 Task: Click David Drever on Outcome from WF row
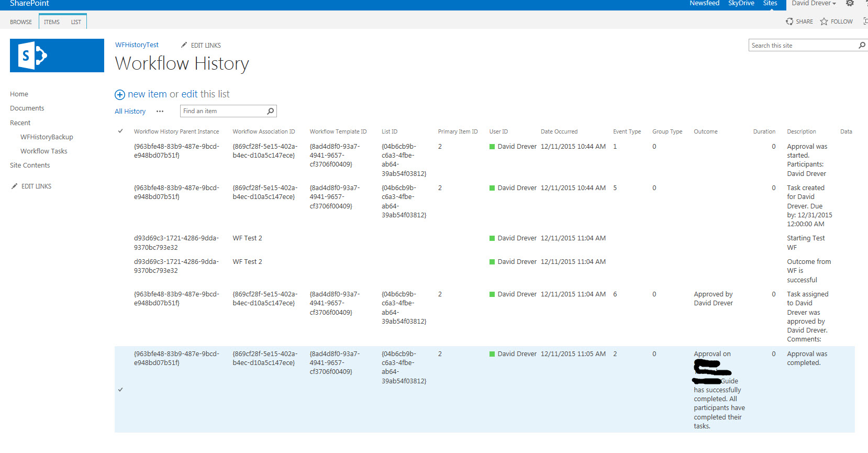517,262
